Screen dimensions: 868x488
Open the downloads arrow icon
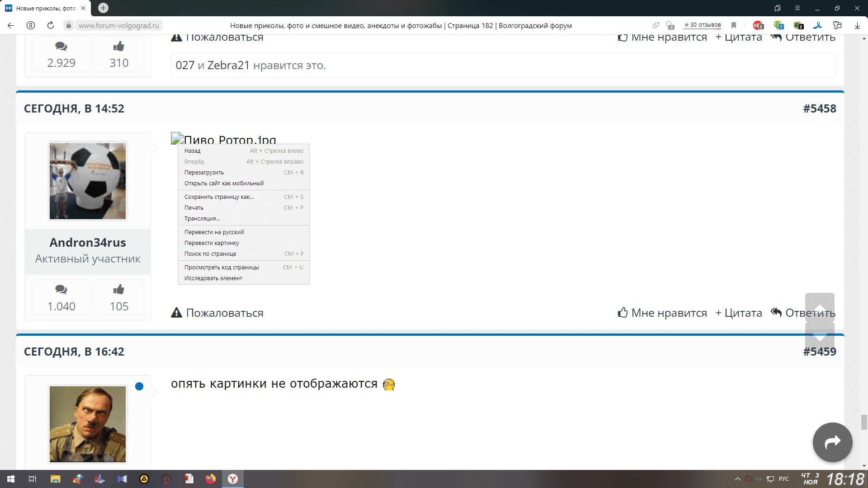tap(857, 25)
